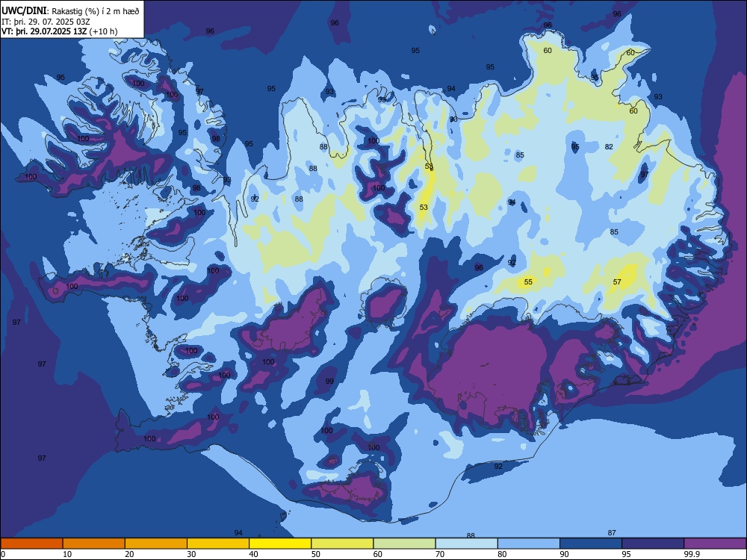Click the light blue 80–90 legend swatch

pyautogui.click(x=529, y=544)
